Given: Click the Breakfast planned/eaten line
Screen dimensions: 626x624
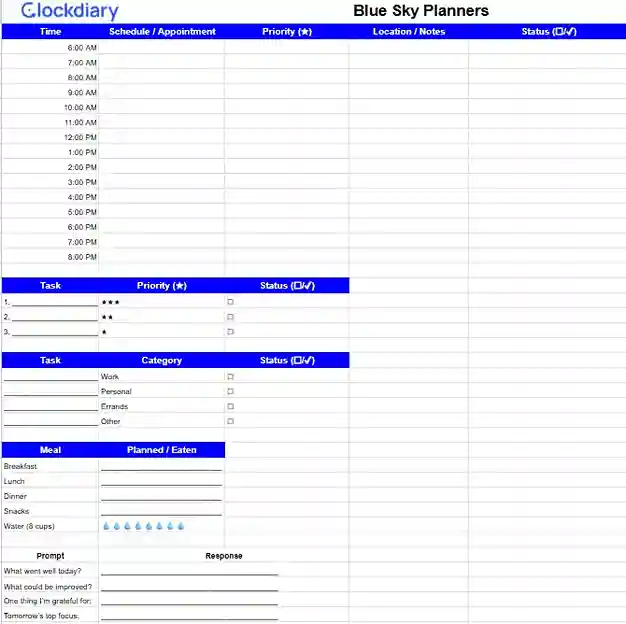Looking at the screenshot, I should (161, 470).
